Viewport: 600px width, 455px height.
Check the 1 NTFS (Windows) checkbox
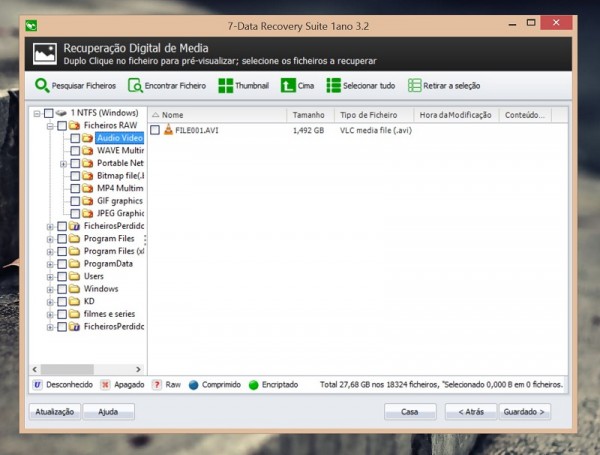[x=49, y=113]
